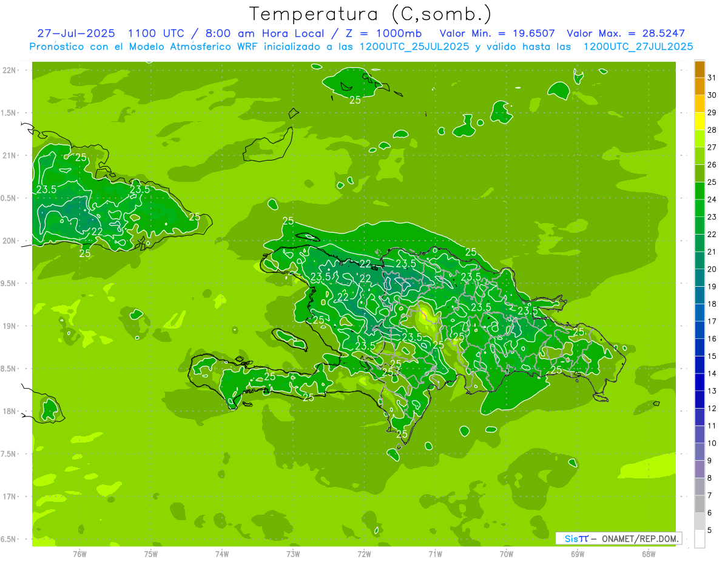
Task: Click the legend value 17
Action: (712, 321)
